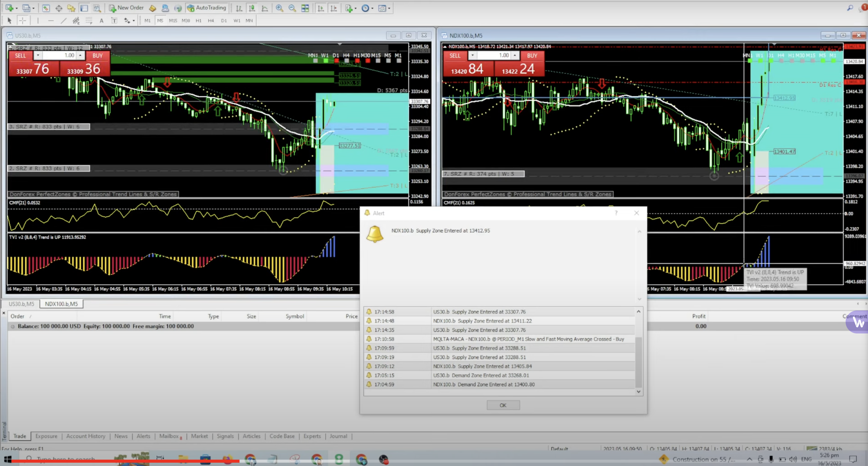Open MetaEditor yellow book icon
The height and width of the screenshot is (466, 868).
(x=152, y=8)
